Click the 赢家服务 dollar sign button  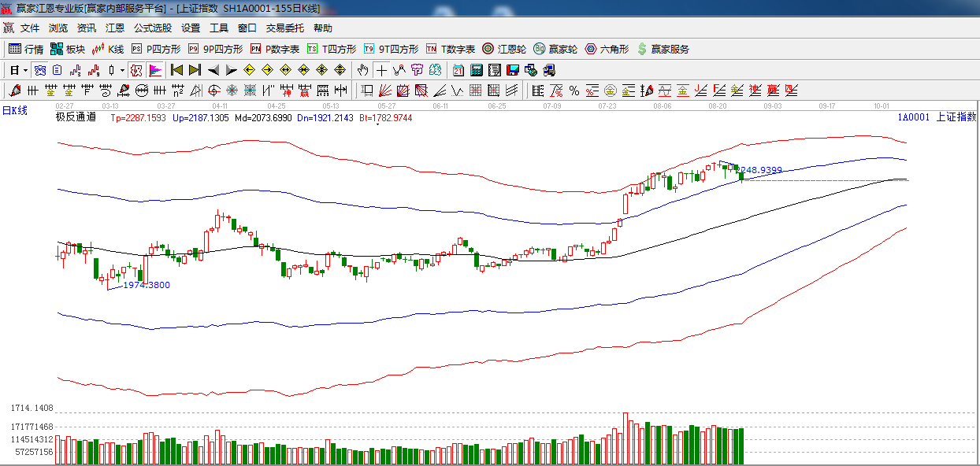pyautogui.click(x=663, y=49)
